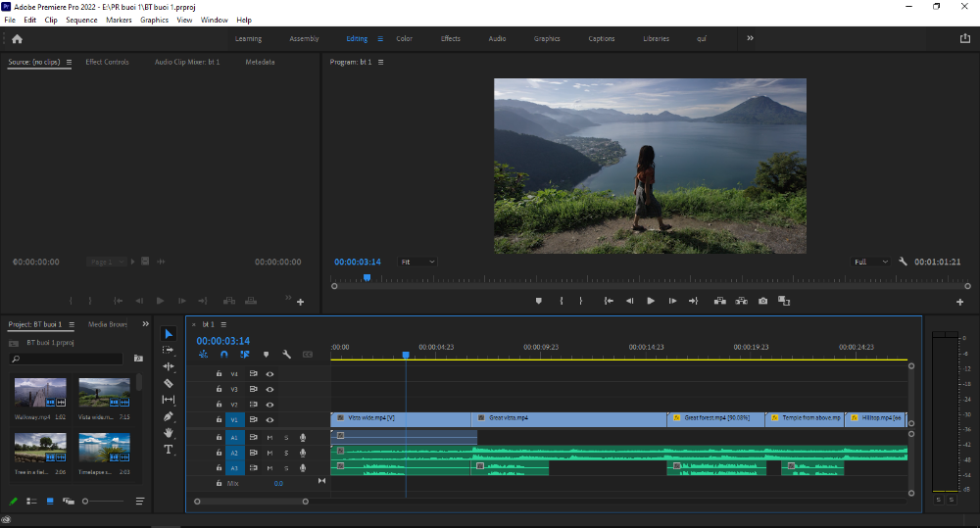Open the Full playback resolution dropdown
The width and height of the screenshot is (980, 528).
click(x=870, y=262)
